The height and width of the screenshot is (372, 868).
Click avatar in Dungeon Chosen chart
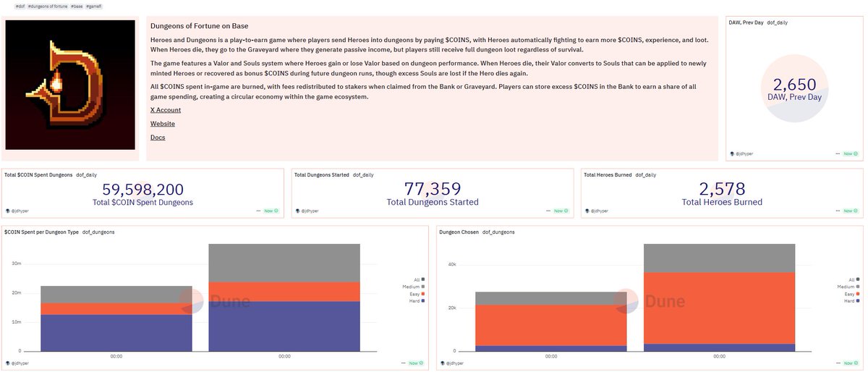(443, 363)
